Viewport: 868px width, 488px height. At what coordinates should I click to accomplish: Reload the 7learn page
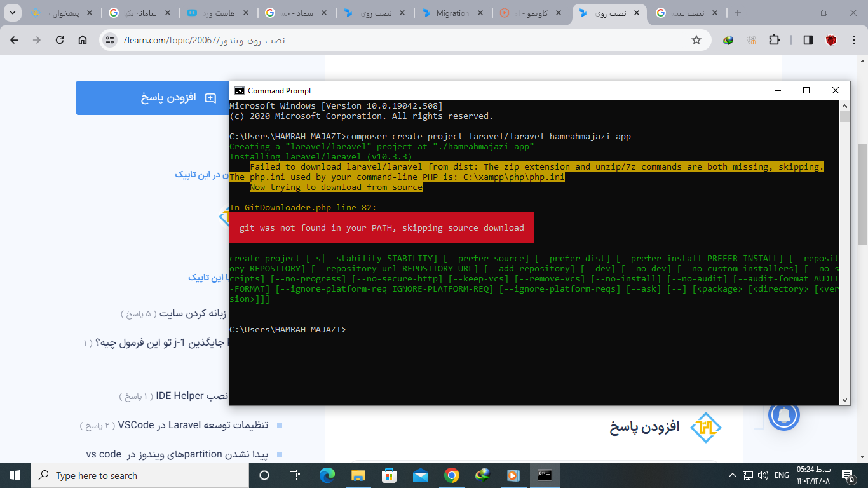point(60,40)
